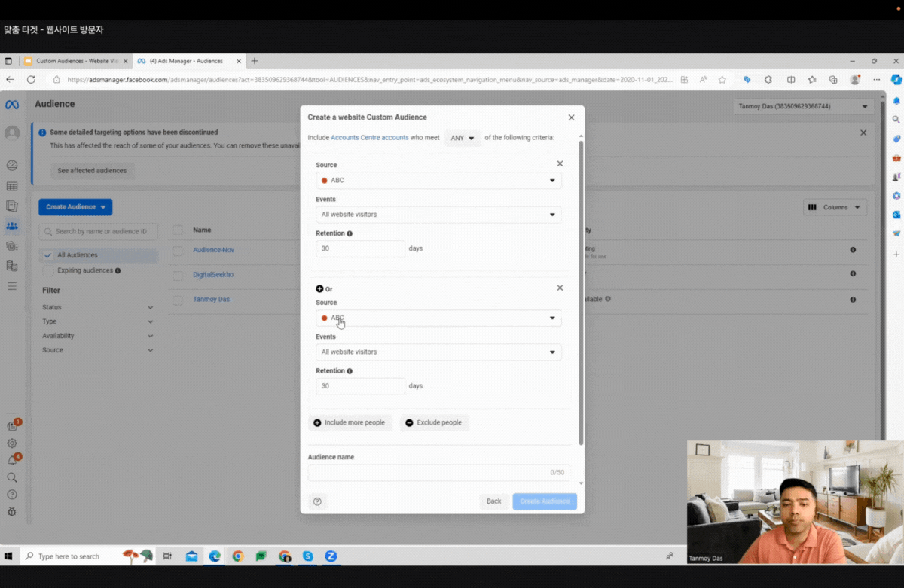
Task: Click the dialog vertical scrollbar
Action: (x=580, y=292)
